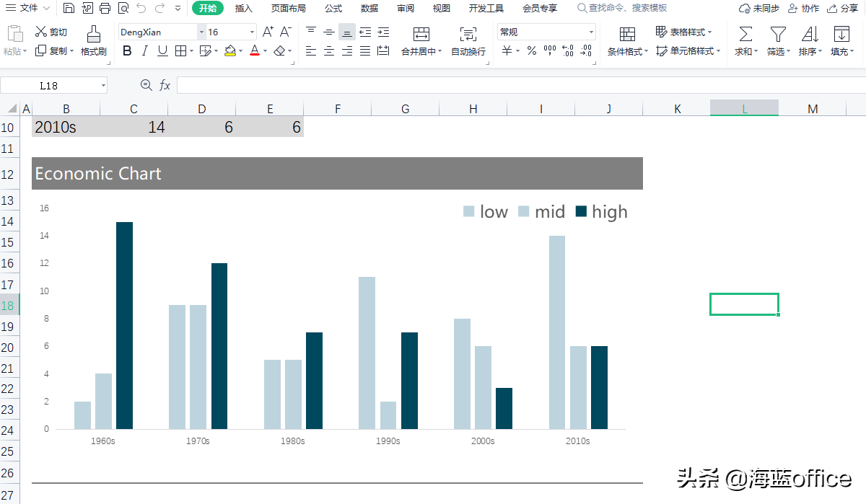Click the Distributed alignment icon
The image size is (866, 504).
pyautogui.click(x=383, y=51)
